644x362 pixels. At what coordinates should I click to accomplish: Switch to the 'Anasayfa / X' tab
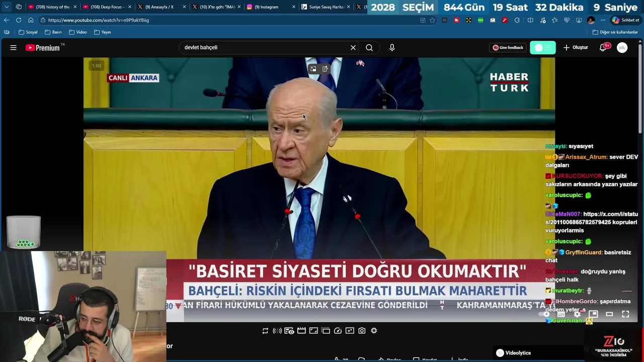[161, 7]
